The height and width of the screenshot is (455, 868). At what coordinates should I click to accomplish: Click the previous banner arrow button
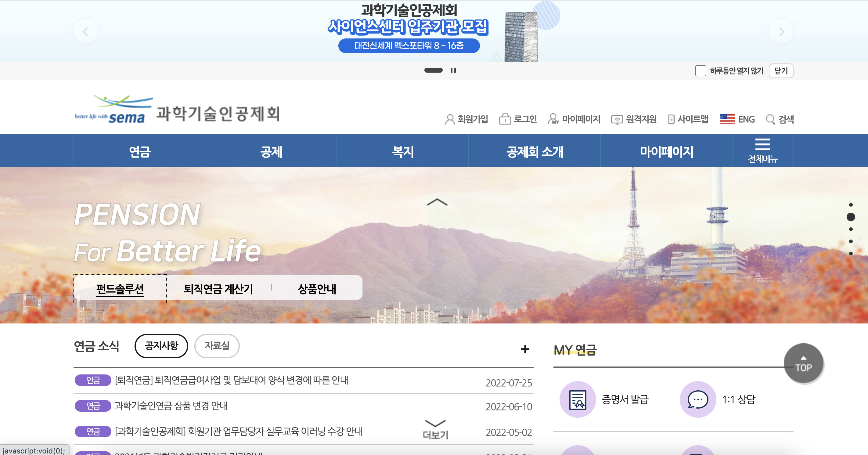[86, 32]
